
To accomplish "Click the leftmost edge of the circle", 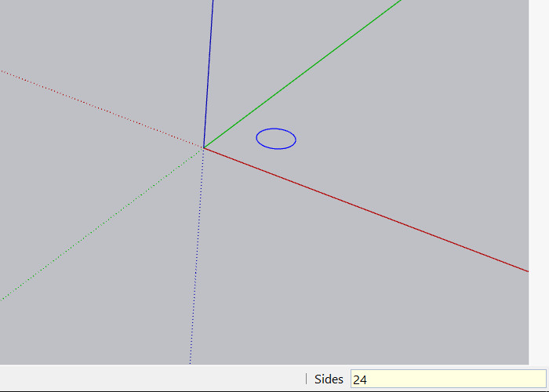I will pos(256,139).
